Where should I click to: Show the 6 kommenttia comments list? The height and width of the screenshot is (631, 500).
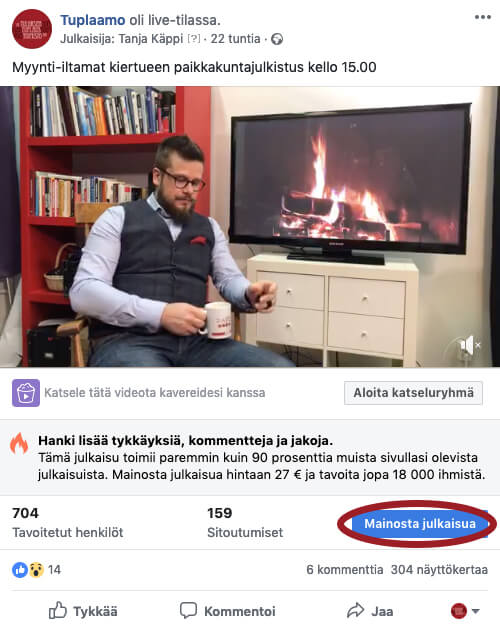pos(345,570)
